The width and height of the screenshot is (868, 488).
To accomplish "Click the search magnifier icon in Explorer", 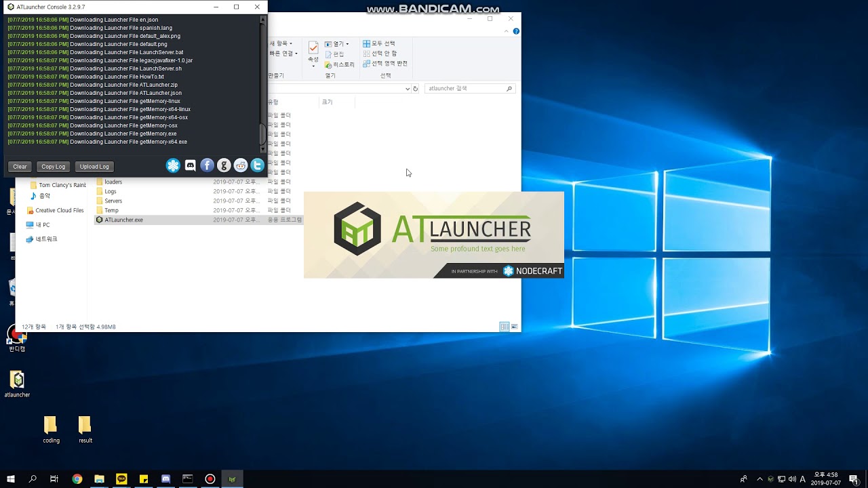I will (x=509, y=89).
